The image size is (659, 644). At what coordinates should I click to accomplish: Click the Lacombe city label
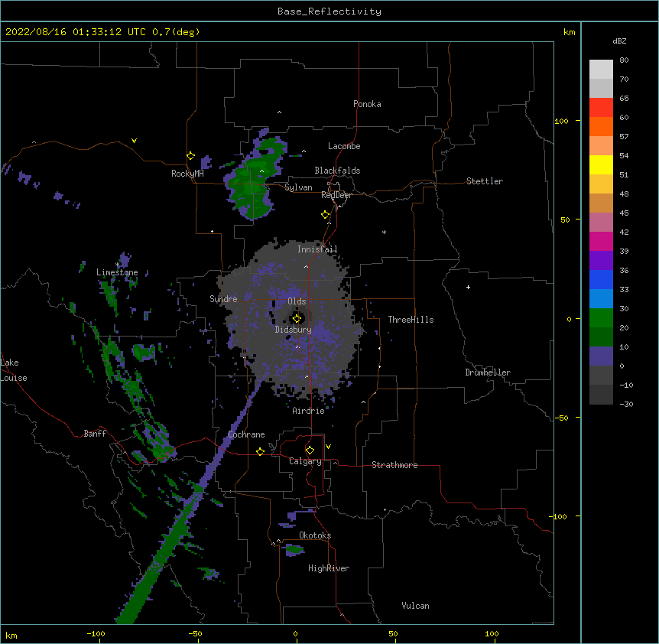[344, 146]
